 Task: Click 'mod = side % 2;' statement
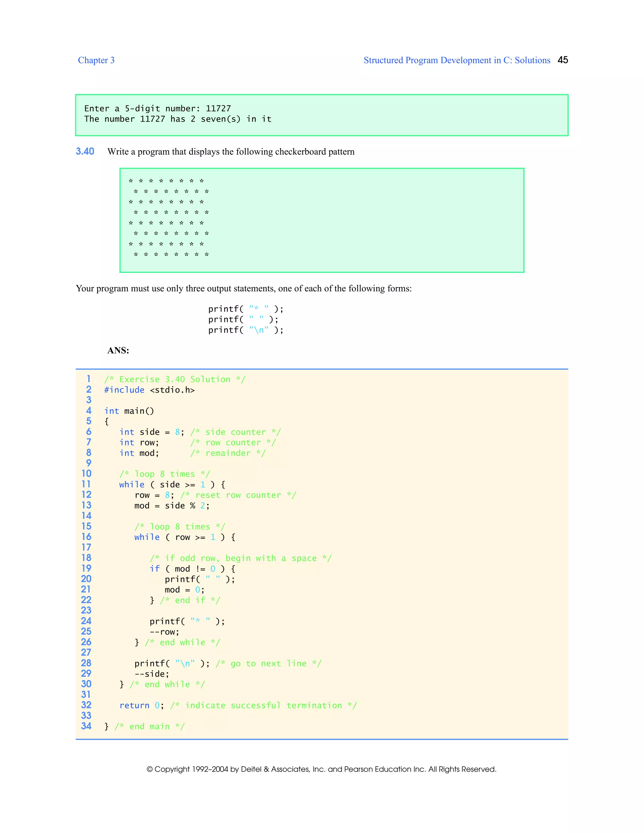(172, 506)
